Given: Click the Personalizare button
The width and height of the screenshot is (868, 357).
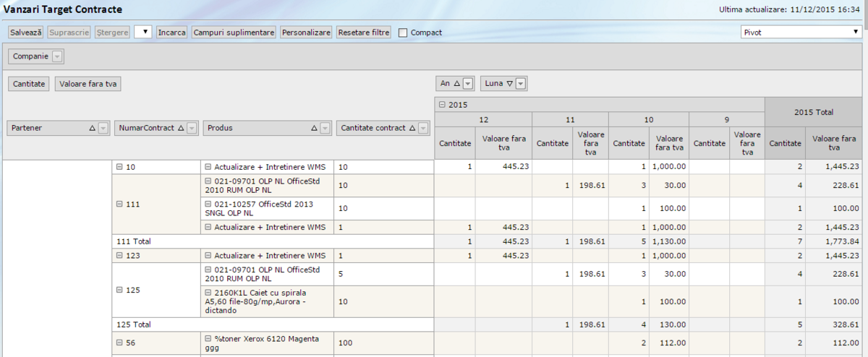Looking at the screenshot, I should tap(306, 33).
